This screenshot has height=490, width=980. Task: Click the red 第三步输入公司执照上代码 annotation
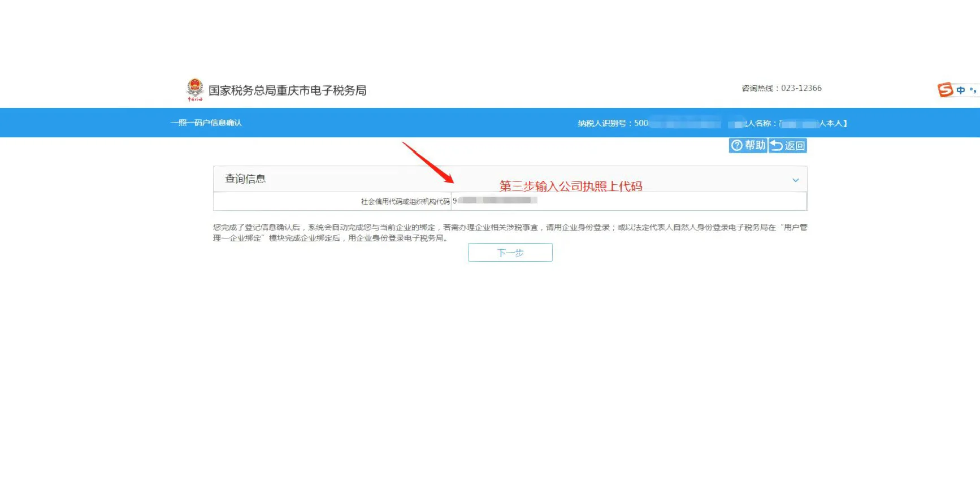(570, 186)
